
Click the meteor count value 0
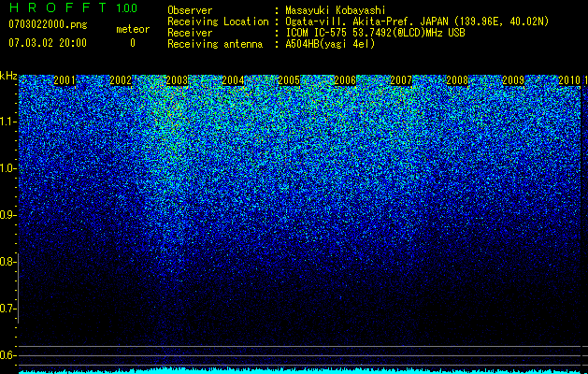133,43
